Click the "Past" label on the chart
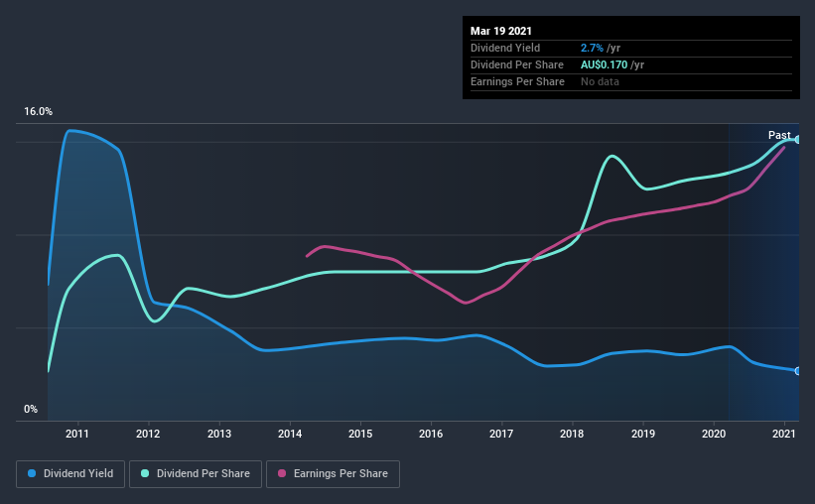This screenshot has width=815, height=504. coord(779,135)
